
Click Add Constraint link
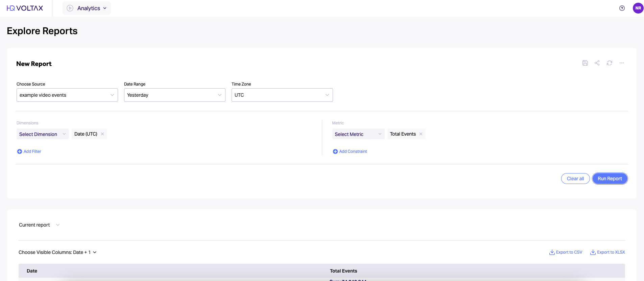coord(350,151)
